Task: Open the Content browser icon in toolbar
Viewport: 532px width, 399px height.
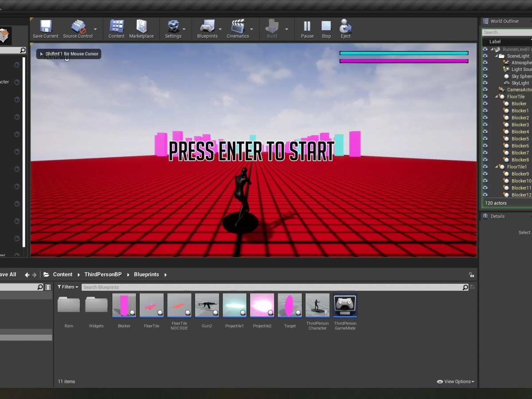Action: [x=117, y=27]
